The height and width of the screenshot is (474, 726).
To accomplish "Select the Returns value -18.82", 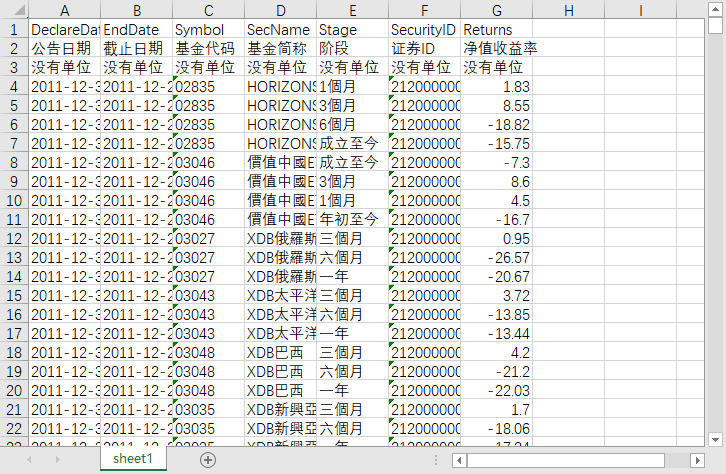I will pos(496,125).
